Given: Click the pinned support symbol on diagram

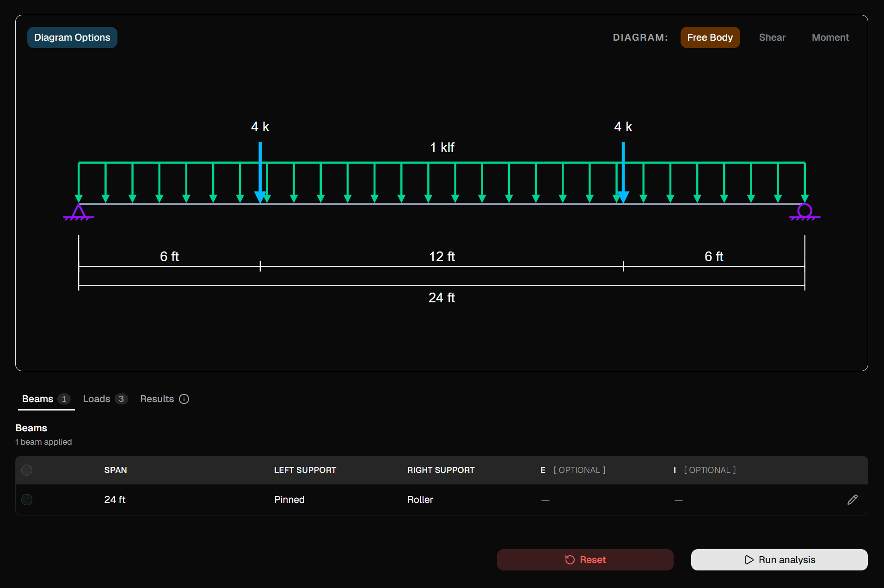Looking at the screenshot, I should pyautogui.click(x=79, y=213).
